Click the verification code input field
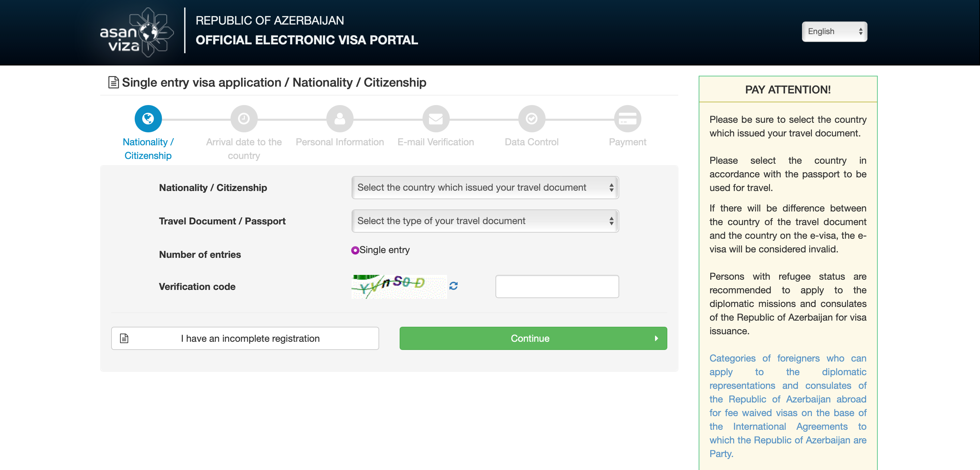 (x=558, y=286)
